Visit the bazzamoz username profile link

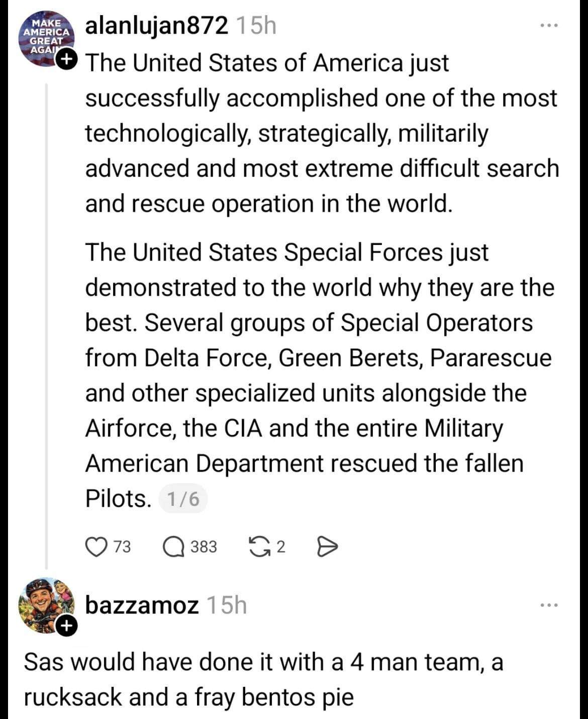[142, 605]
